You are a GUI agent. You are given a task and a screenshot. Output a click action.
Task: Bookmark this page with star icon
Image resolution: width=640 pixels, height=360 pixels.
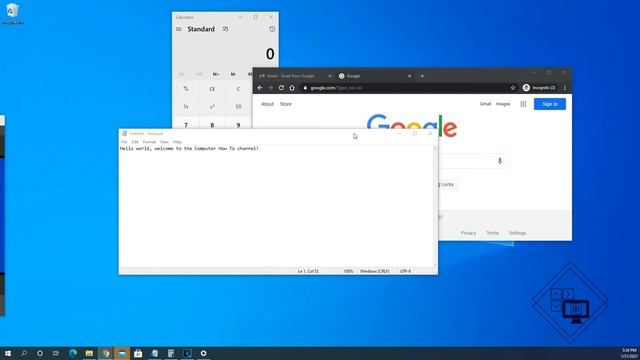pyautogui.click(x=513, y=88)
